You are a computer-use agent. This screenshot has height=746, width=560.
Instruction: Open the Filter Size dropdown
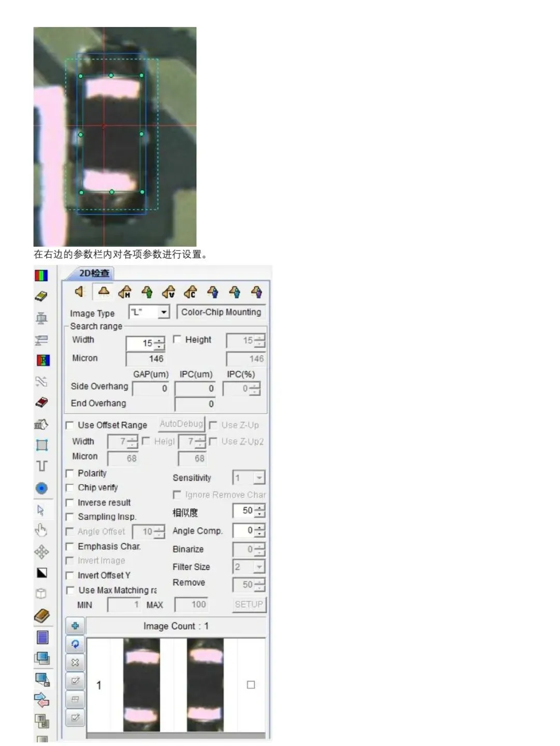point(259,567)
